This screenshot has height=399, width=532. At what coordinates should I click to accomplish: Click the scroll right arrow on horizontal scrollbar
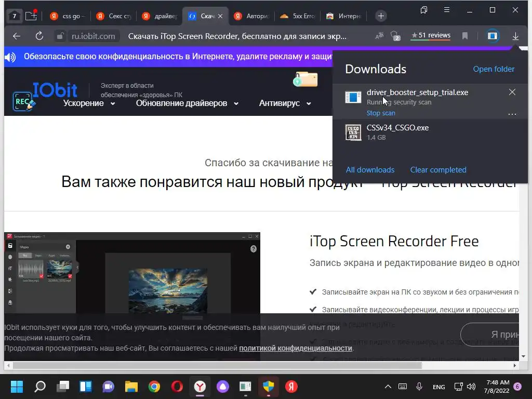(x=515, y=365)
